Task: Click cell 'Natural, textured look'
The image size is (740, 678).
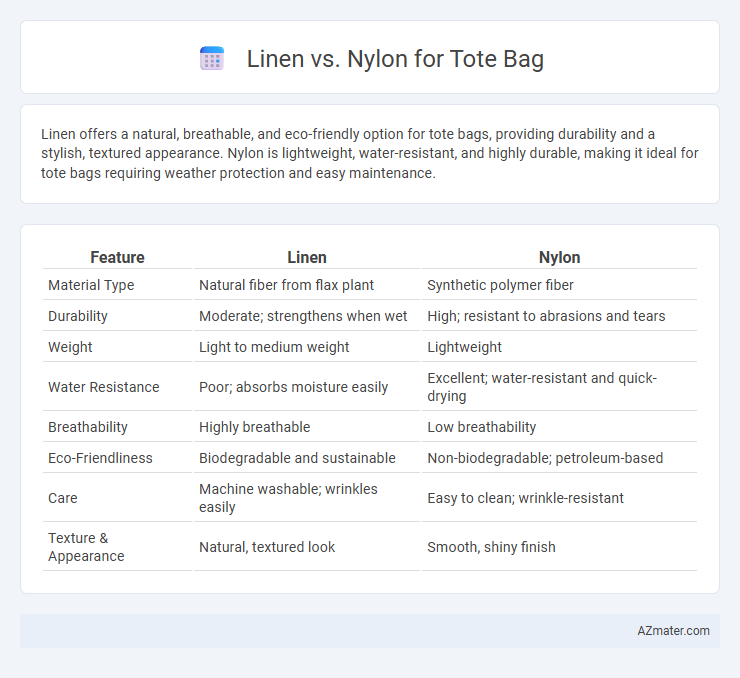Action: (x=267, y=547)
